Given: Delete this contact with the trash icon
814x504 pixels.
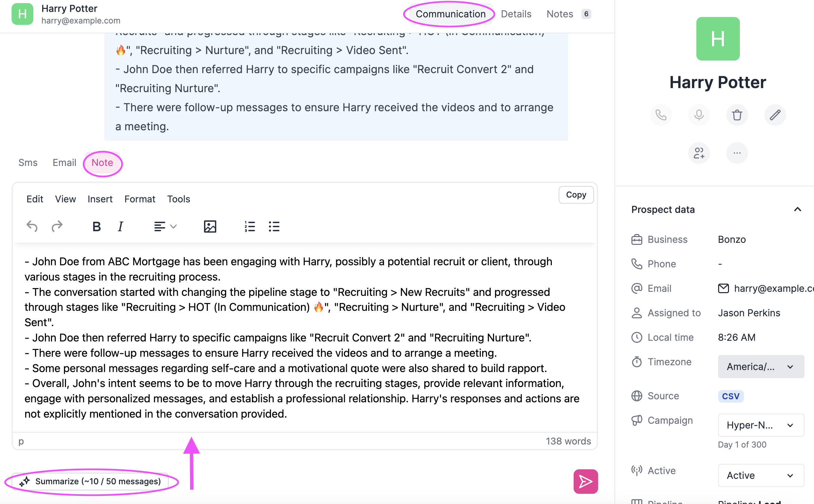Looking at the screenshot, I should click(x=737, y=115).
